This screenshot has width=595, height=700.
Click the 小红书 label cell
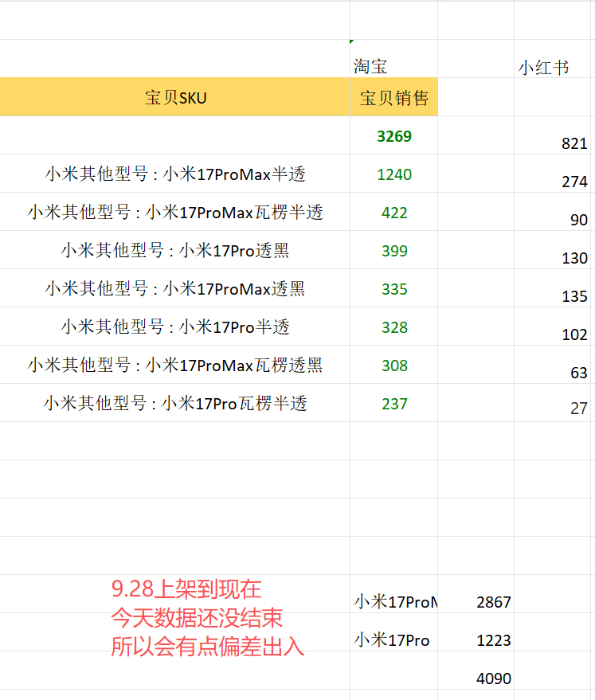[x=552, y=59]
